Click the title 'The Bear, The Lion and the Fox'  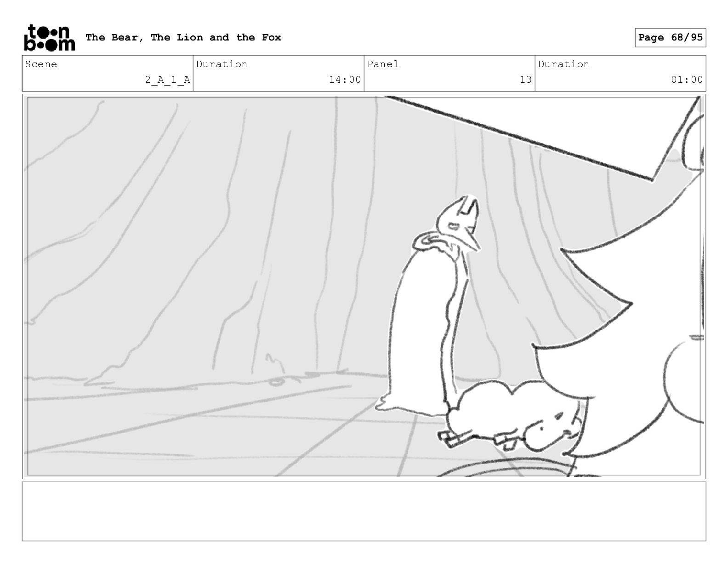tap(183, 37)
